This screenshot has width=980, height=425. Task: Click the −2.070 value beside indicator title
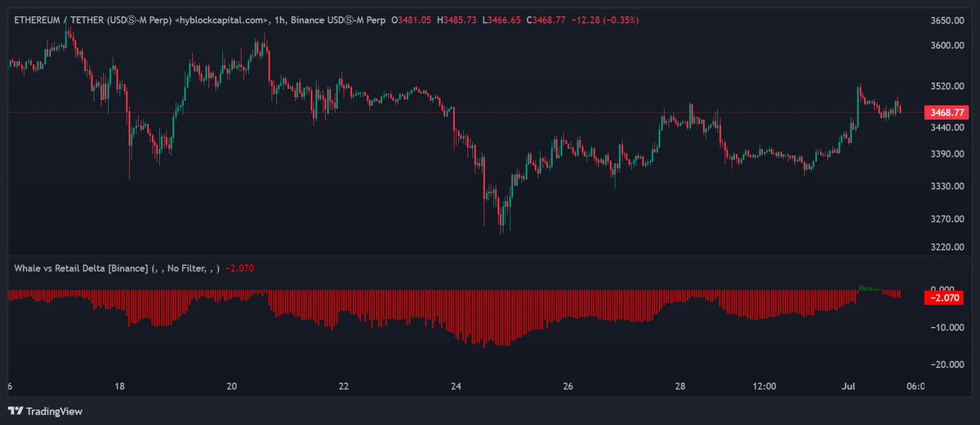click(240, 268)
